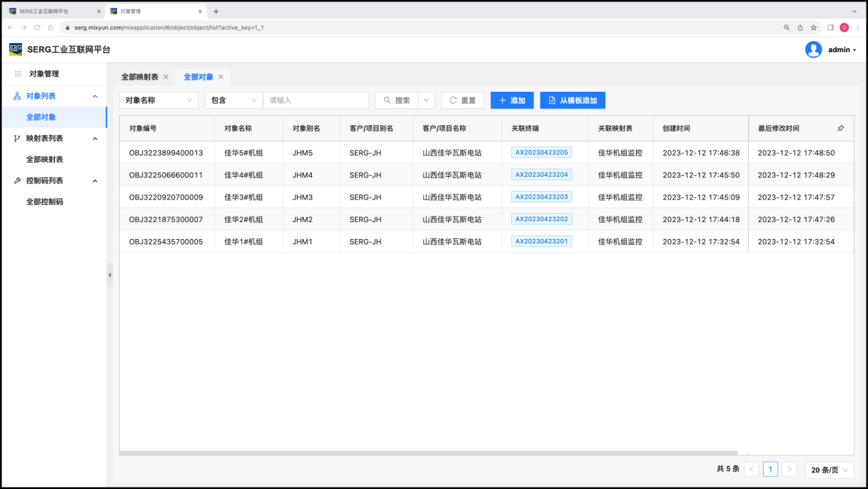Expand the arrow next to 搜索 button

427,101
